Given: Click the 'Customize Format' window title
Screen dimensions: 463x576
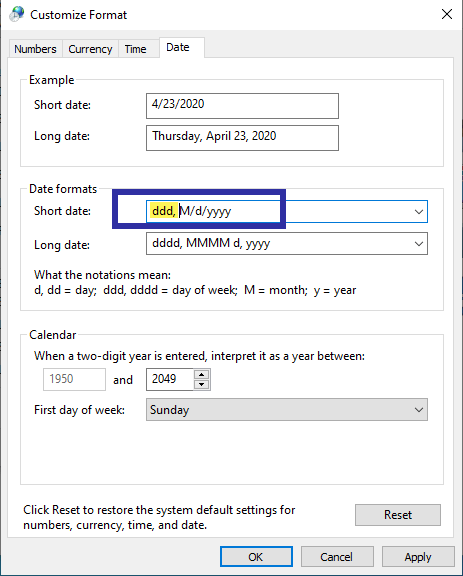Looking at the screenshot, I should click(x=79, y=15).
